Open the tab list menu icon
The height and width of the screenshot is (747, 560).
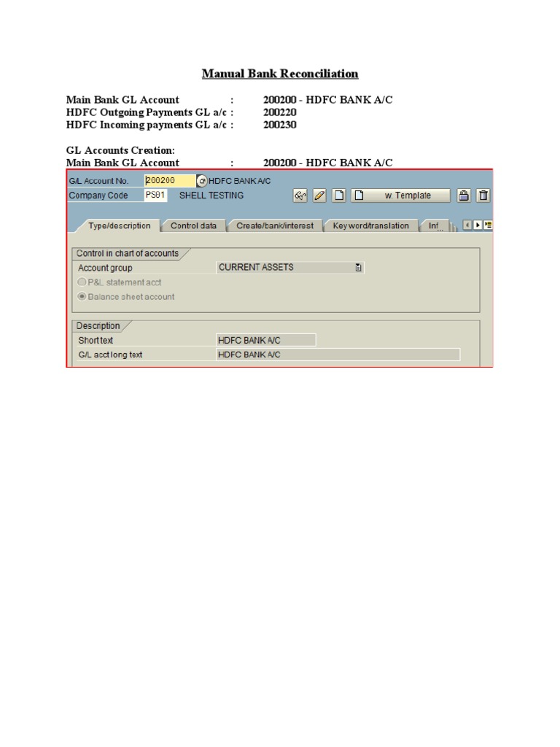coord(488,225)
